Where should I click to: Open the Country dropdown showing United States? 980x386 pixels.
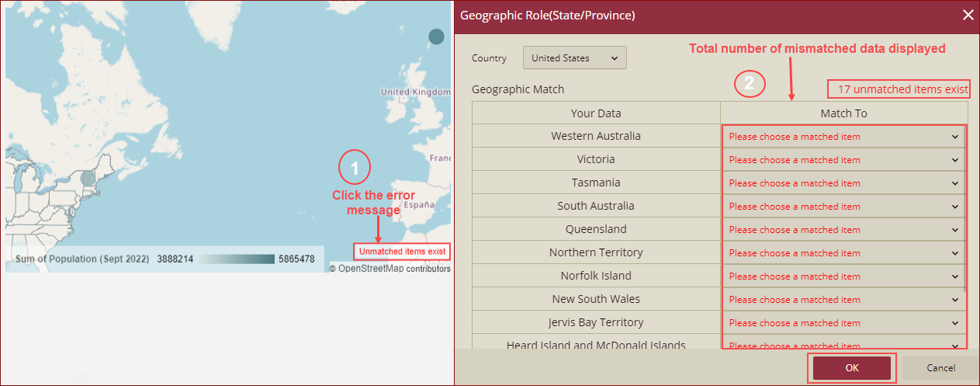coord(574,58)
